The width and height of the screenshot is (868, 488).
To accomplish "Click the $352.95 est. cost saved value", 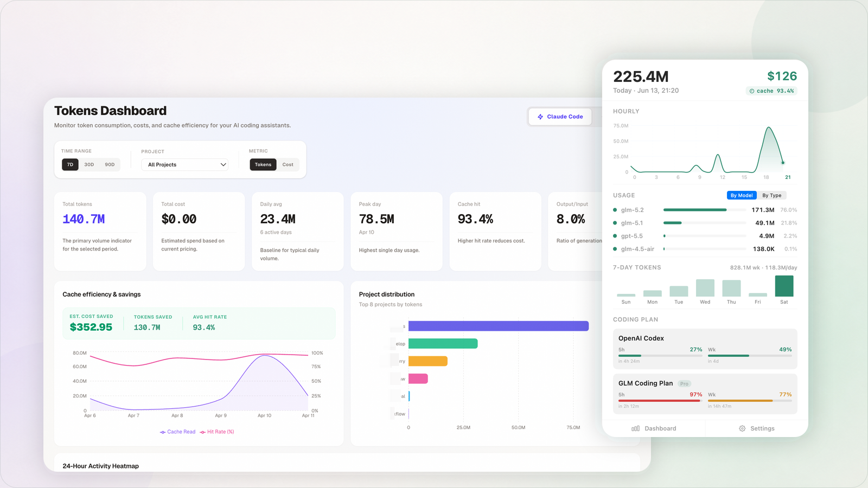I will (91, 327).
